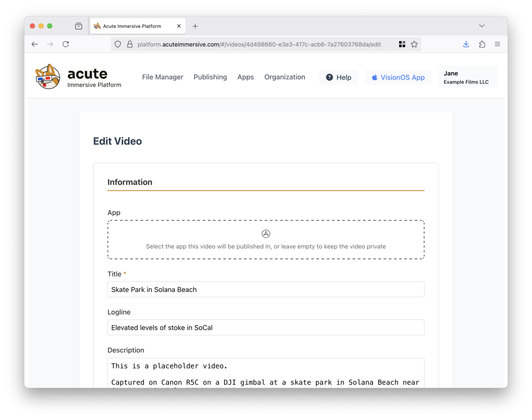Click the Edit Video heading
The width and height of the screenshot is (532, 420).
(117, 141)
